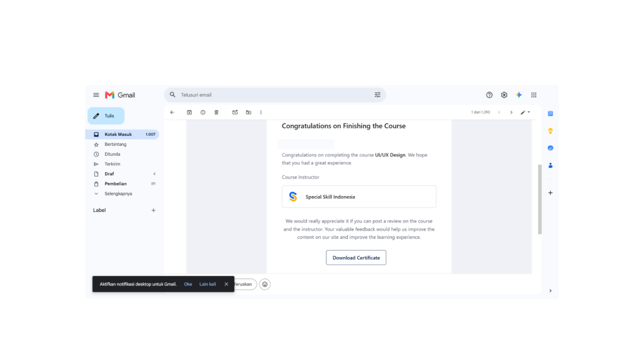The image size is (644, 362).
Task: Click the email vertical scrollbar
Action: [540, 199]
